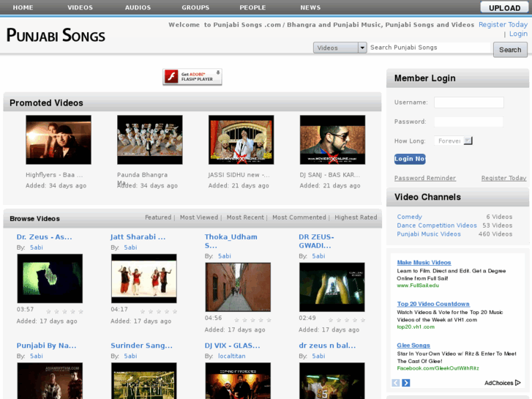The image size is (532, 399).
Task: Open the HOME menu
Action: (23, 7)
